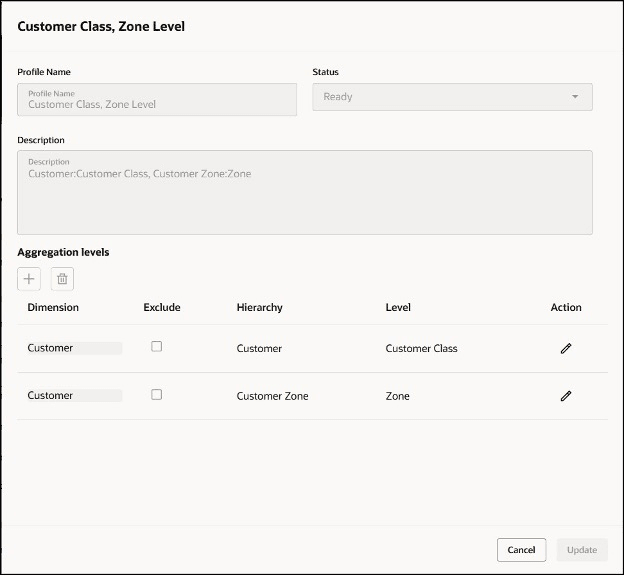Click the Dimension column header
Image resolution: width=624 pixels, height=576 pixels.
53,307
